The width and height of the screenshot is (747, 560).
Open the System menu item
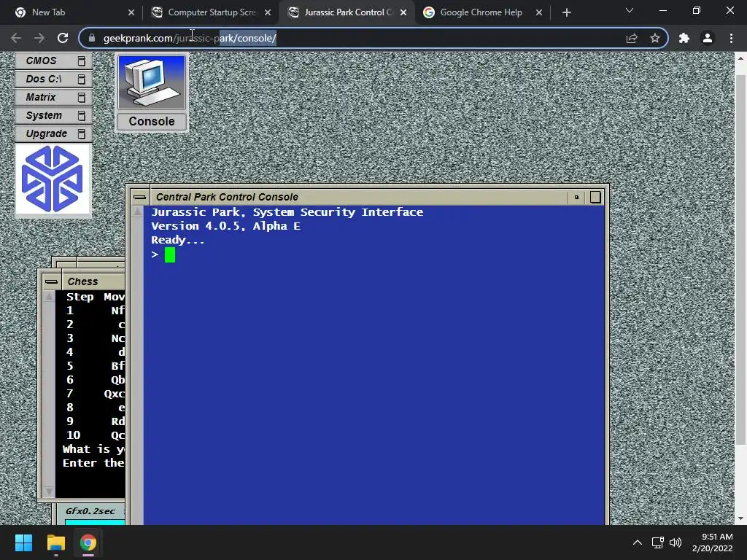[53, 116]
